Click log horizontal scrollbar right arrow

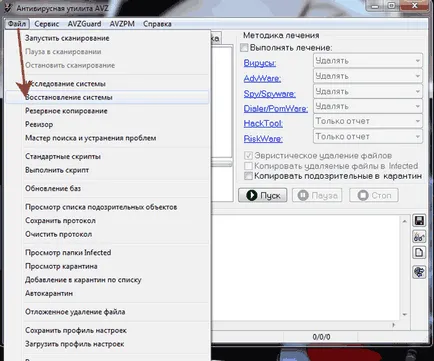tap(394, 325)
